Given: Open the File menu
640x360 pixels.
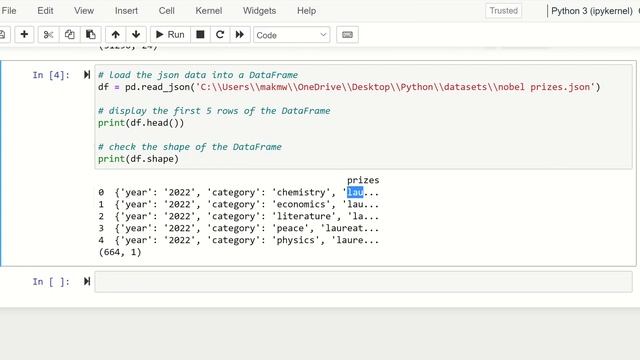Looking at the screenshot, I should (9, 11).
